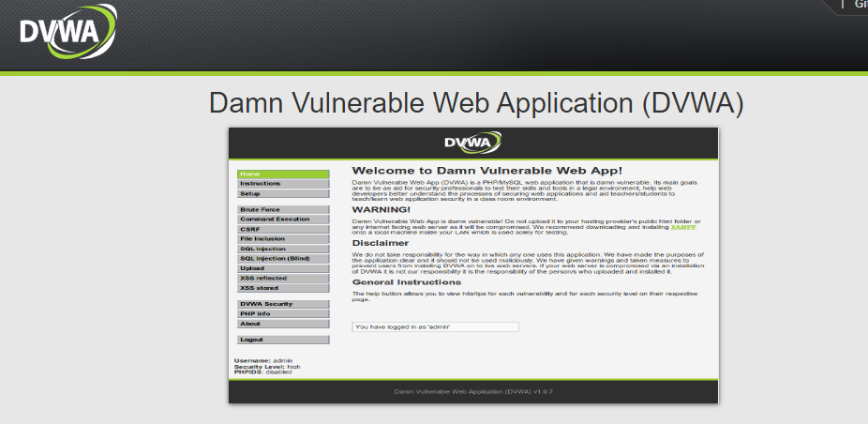View the PHP Info page
Screen dimensions: 868x424
(282, 313)
